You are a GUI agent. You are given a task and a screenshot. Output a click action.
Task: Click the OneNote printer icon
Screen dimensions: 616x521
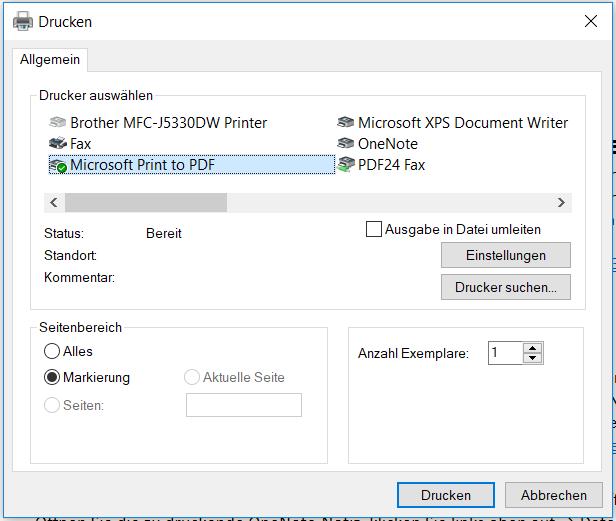pyautogui.click(x=346, y=143)
